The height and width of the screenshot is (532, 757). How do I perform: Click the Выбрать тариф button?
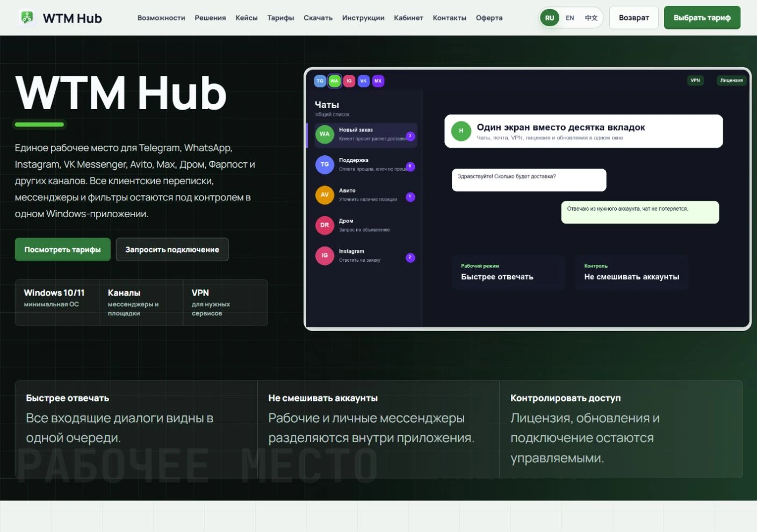pos(702,18)
